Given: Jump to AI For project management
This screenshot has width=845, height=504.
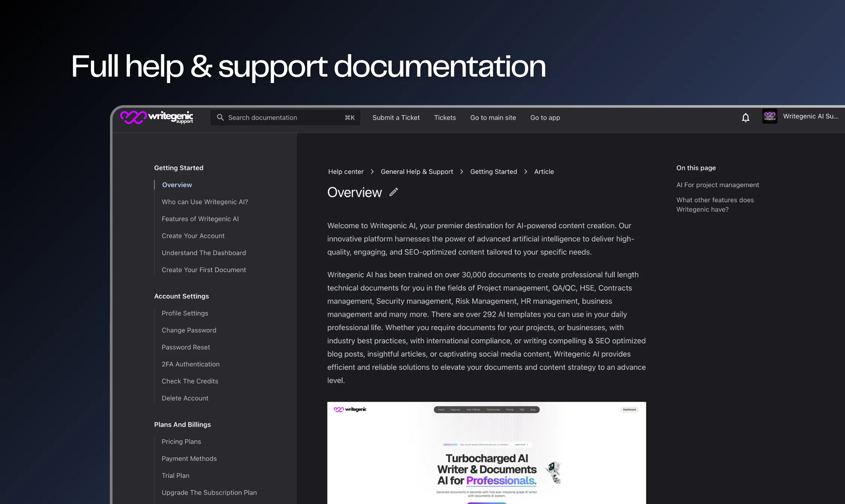Looking at the screenshot, I should [x=718, y=185].
